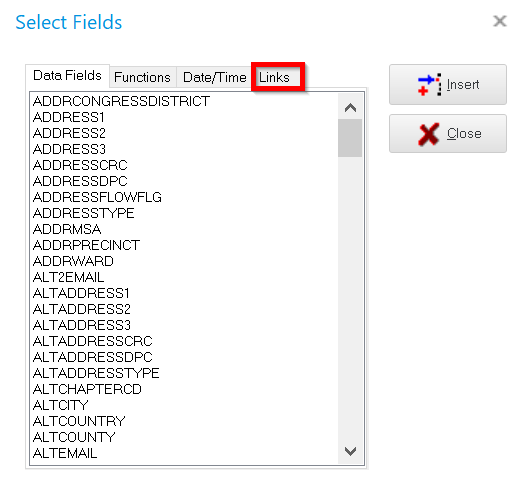Dismiss dialog via top-right X

click(x=500, y=21)
